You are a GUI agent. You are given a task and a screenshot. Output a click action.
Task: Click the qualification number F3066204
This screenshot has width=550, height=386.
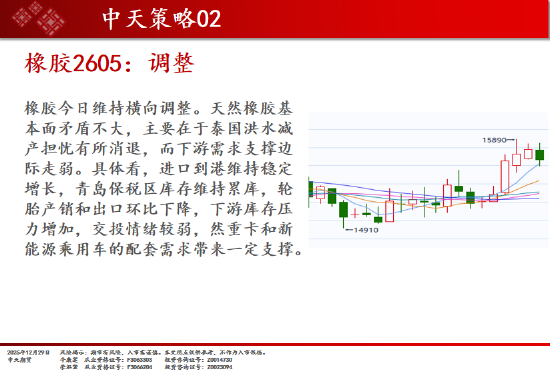pyautogui.click(x=139, y=367)
